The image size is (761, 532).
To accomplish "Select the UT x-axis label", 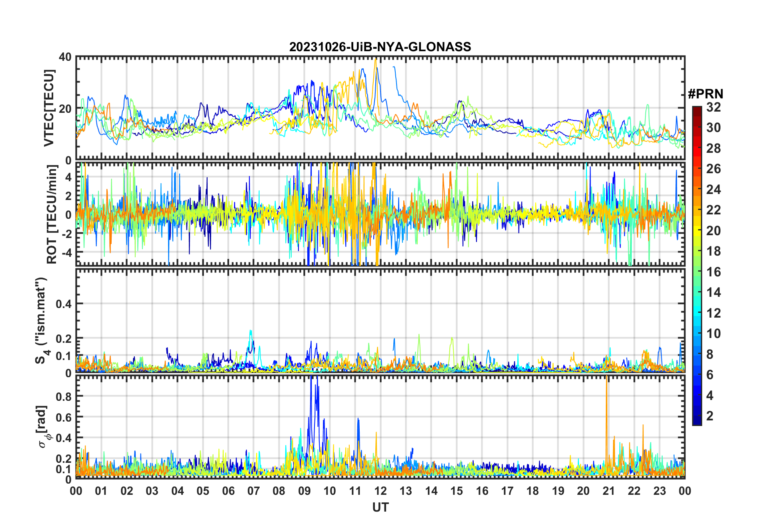I will (x=380, y=507).
